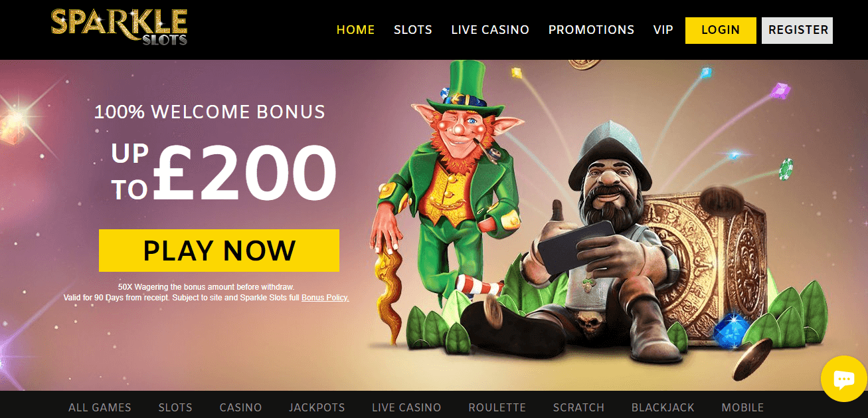Open the MOBILE category tab
The height and width of the screenshot is (418, 868).
pos(742,407)
